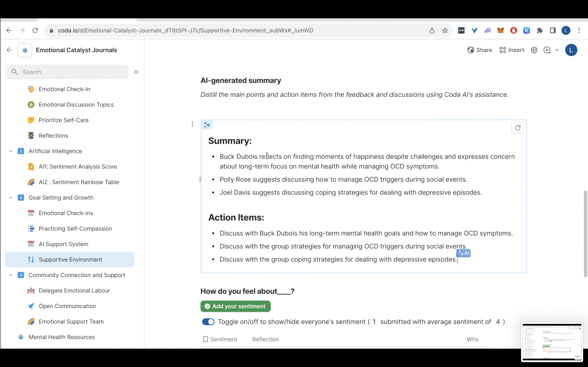Click the AI sparkle icon on summary block
Screen dimensions: 588x367
point(207,125)
